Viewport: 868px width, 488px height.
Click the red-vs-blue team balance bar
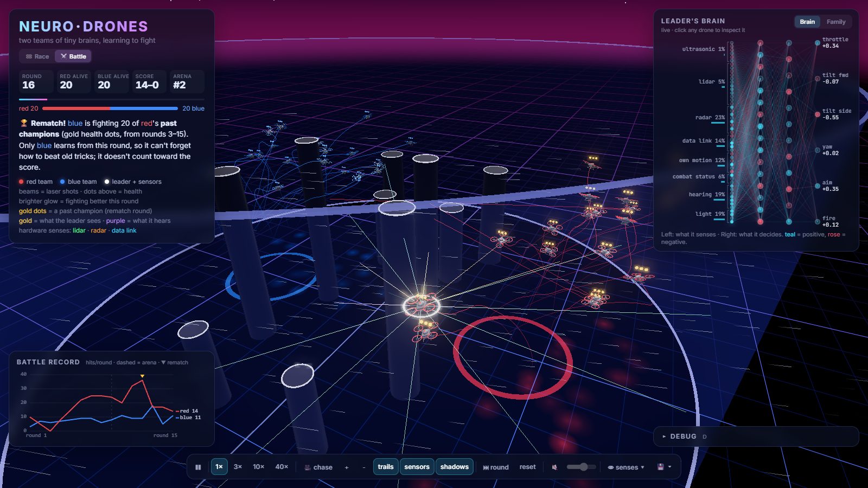pos(110,108)
